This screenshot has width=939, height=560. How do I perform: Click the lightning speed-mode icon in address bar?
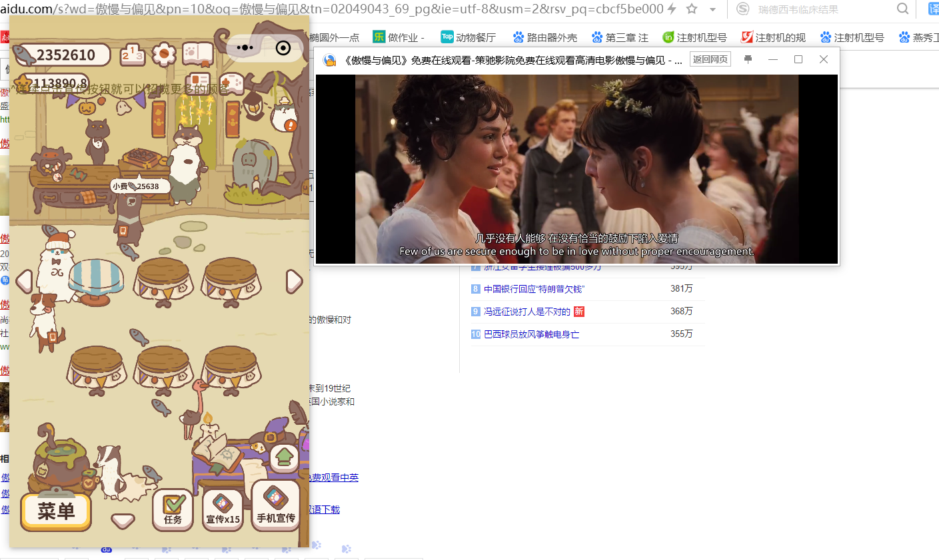[x=672, y=9]
